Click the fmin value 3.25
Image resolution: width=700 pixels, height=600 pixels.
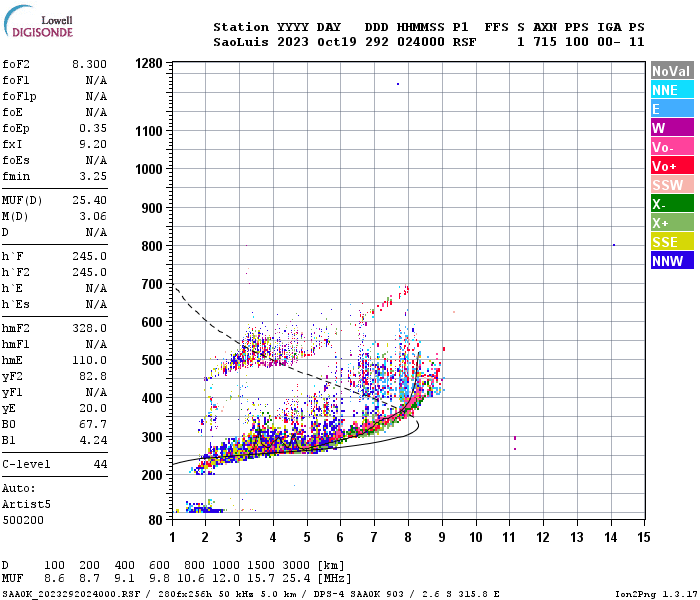tap(93, 176)
